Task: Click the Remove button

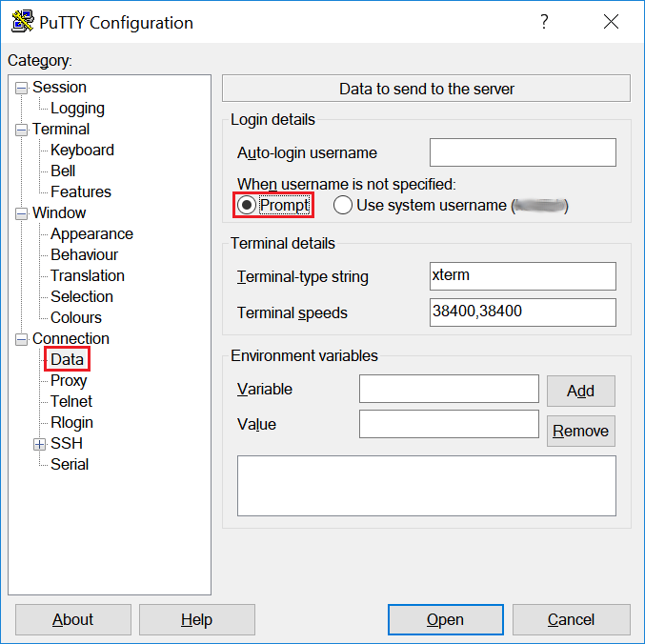Action: 580,431
